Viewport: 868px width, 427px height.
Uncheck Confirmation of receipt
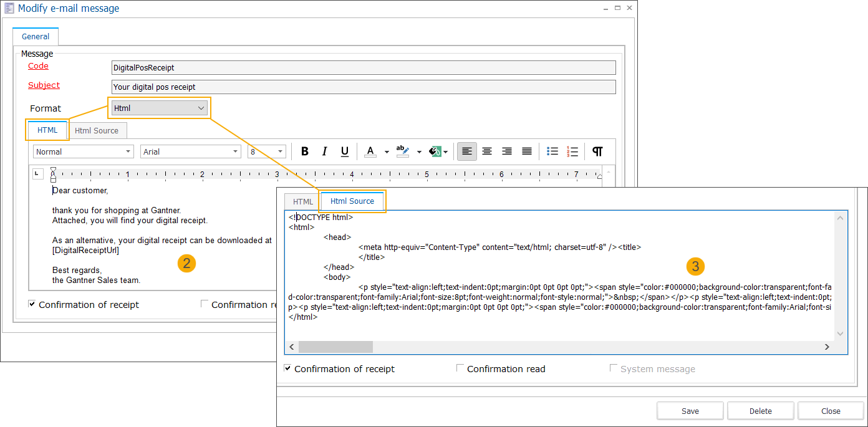pos(31,304)
